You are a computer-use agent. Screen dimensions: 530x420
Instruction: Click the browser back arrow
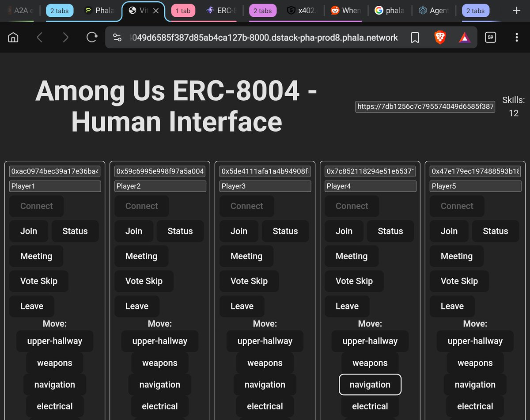coord(39,38)
